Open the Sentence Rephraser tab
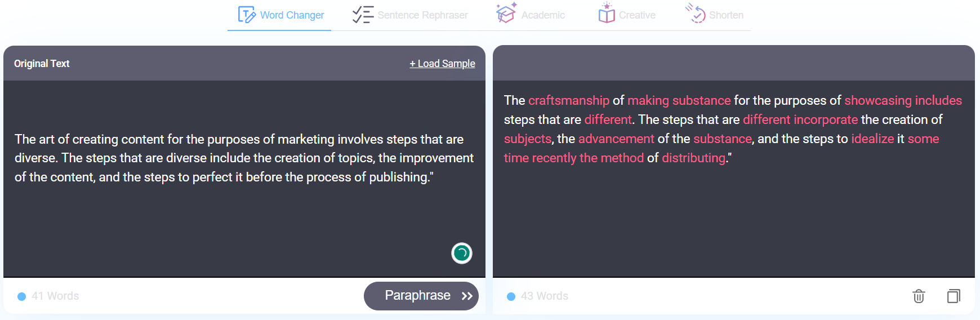980x320 pixels. pyautogui.click(x=411, y=15)
